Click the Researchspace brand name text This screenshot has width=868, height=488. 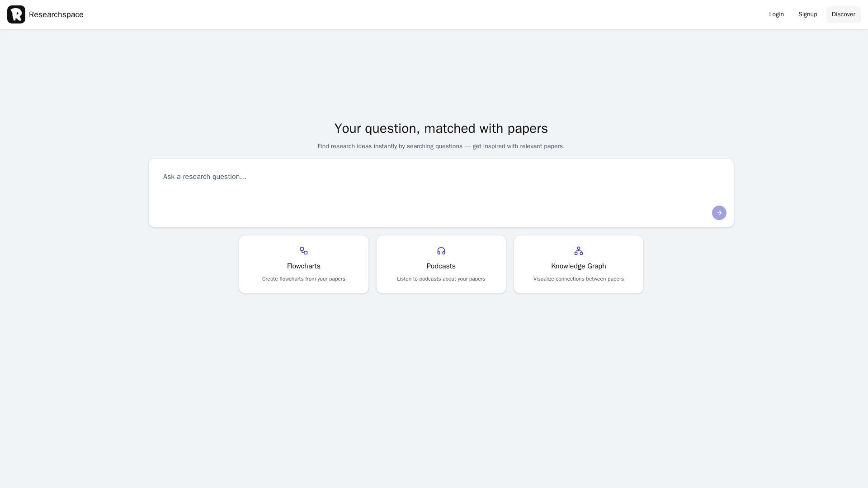[56, 14]
